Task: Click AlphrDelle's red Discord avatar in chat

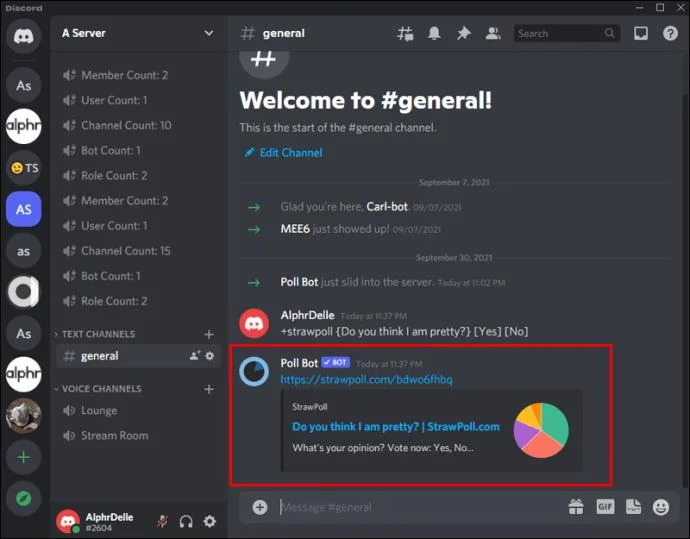Action: (x=254, y=324)
